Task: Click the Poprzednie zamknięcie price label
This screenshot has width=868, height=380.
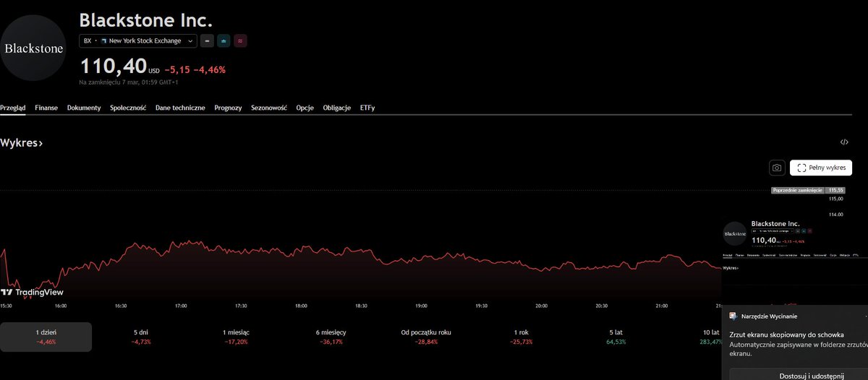Action: click(798, 191)
